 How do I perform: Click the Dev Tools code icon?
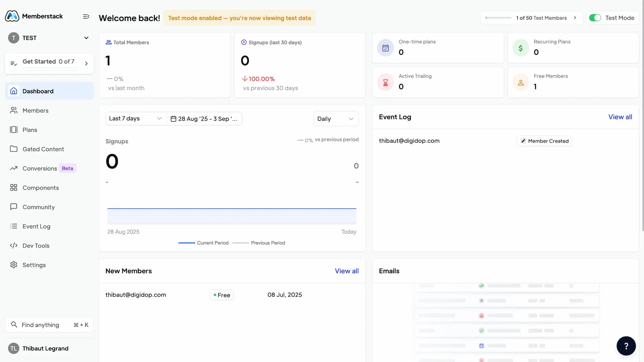pyautogui.click(x=14, y=246)
